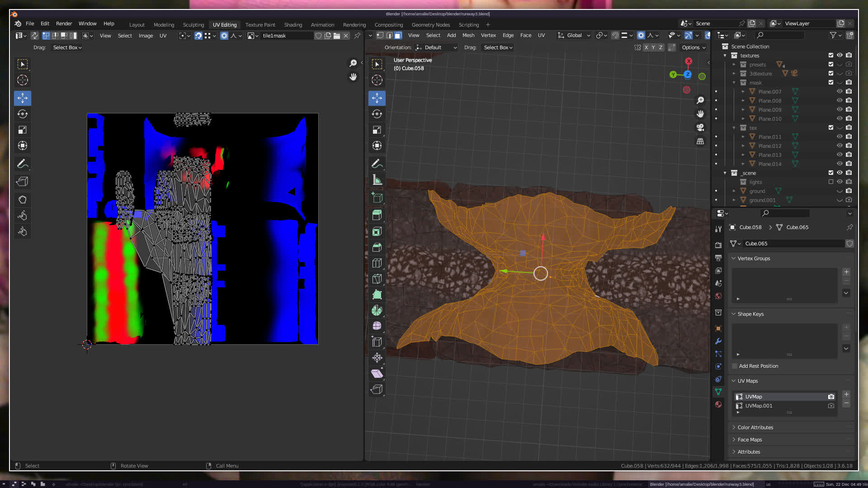The height and width of the screenshot is (488, 868).
Task: Toggle camera view in the viewport
Action: tap(700, 127)
